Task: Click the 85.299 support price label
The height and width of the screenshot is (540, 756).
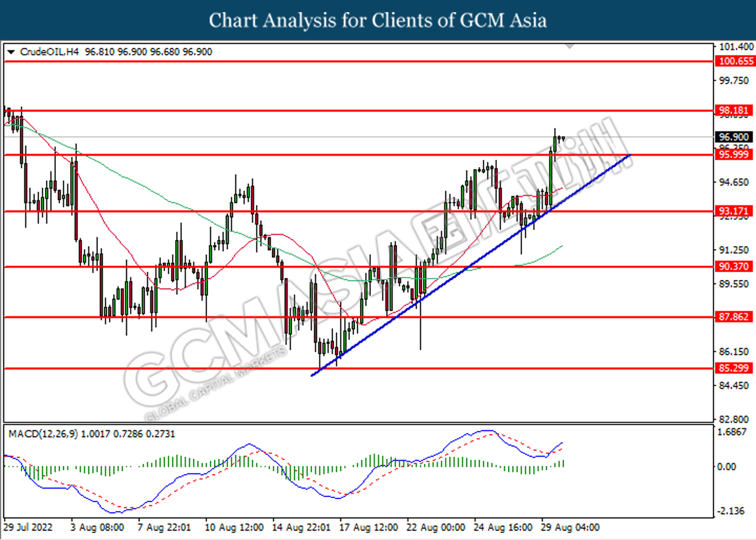Action: click(734, 368)
